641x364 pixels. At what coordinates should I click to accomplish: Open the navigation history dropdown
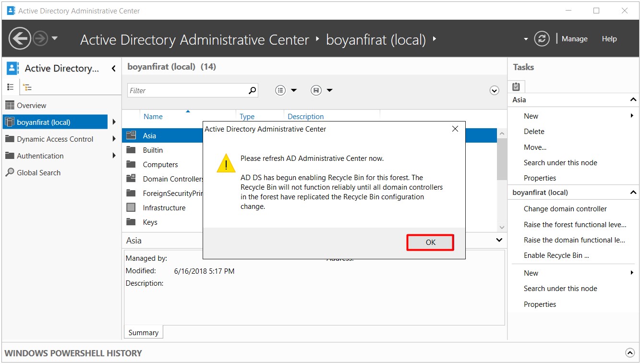(x=54, y=38)
